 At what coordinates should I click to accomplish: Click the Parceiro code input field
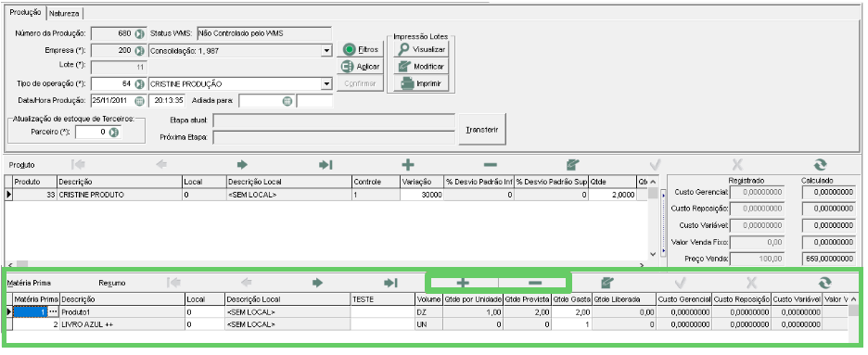click(x=92, y=133)
